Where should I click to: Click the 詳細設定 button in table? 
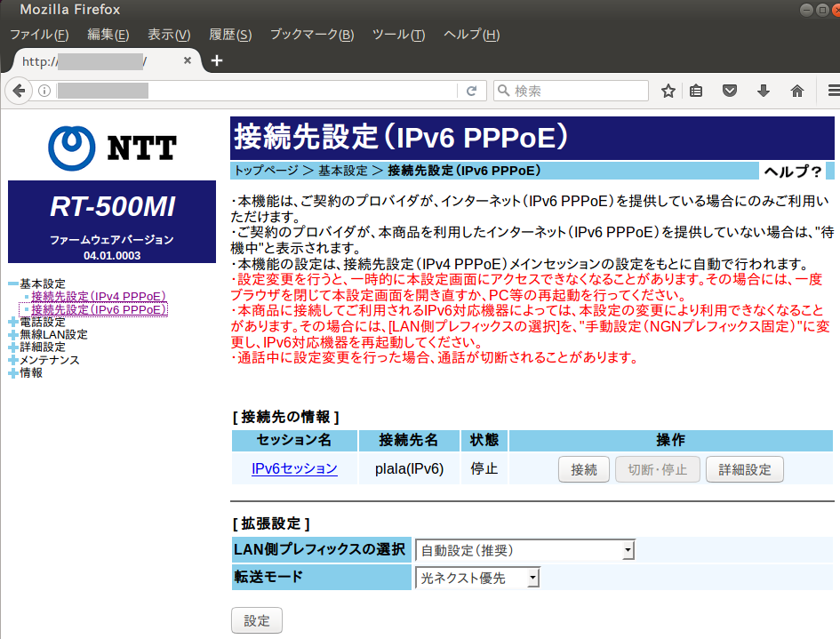[x=745, y=470]
